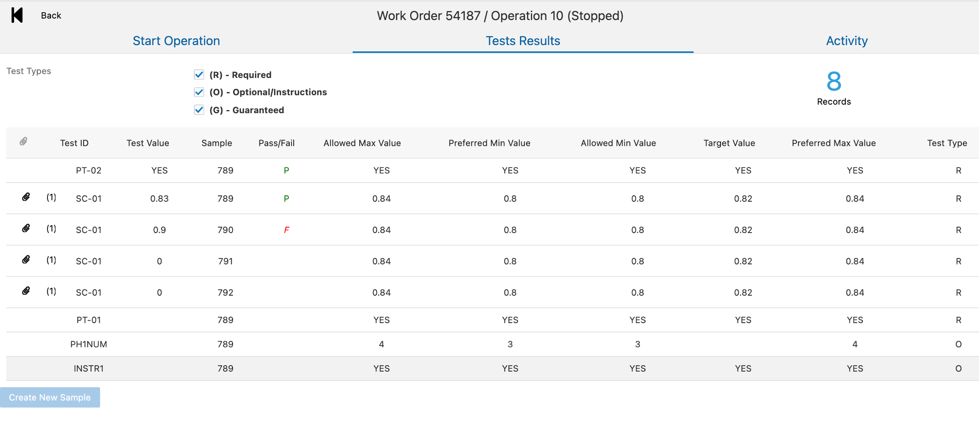Toggle the (O) - Optional/Instructions checkbox

tap(199, 93)
